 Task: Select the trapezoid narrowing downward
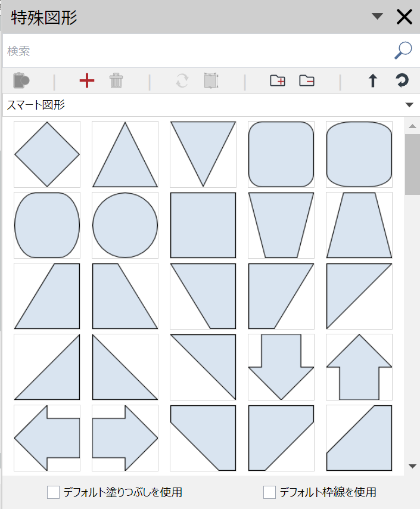pos(281,225)
